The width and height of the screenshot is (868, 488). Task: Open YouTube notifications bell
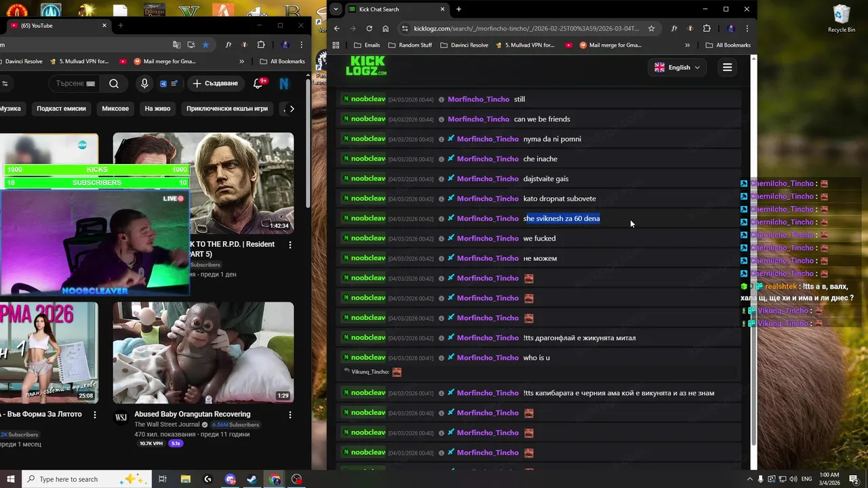(258, 83)
